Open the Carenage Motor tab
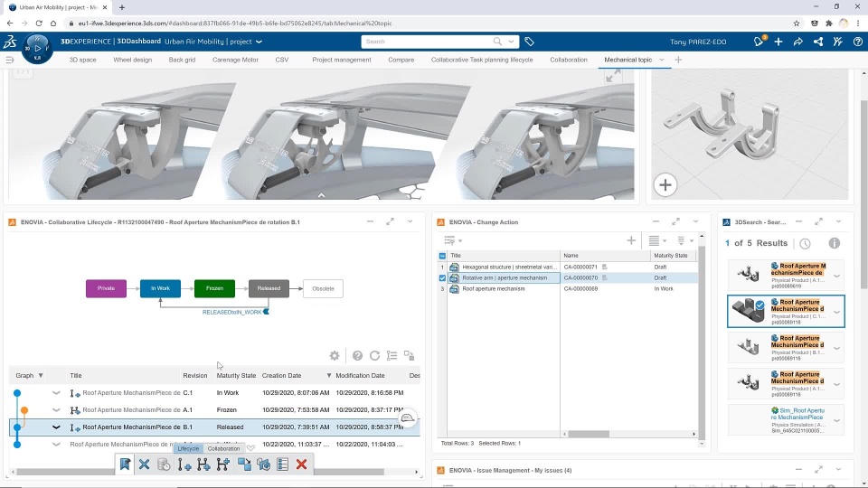 235,60
